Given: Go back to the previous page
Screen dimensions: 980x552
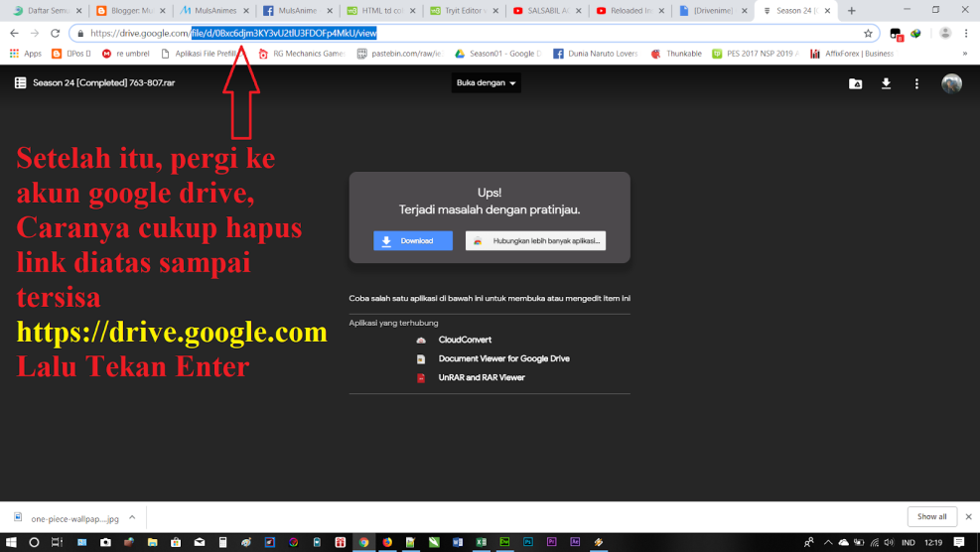Looking at the screenshot, I should (14, 33).
